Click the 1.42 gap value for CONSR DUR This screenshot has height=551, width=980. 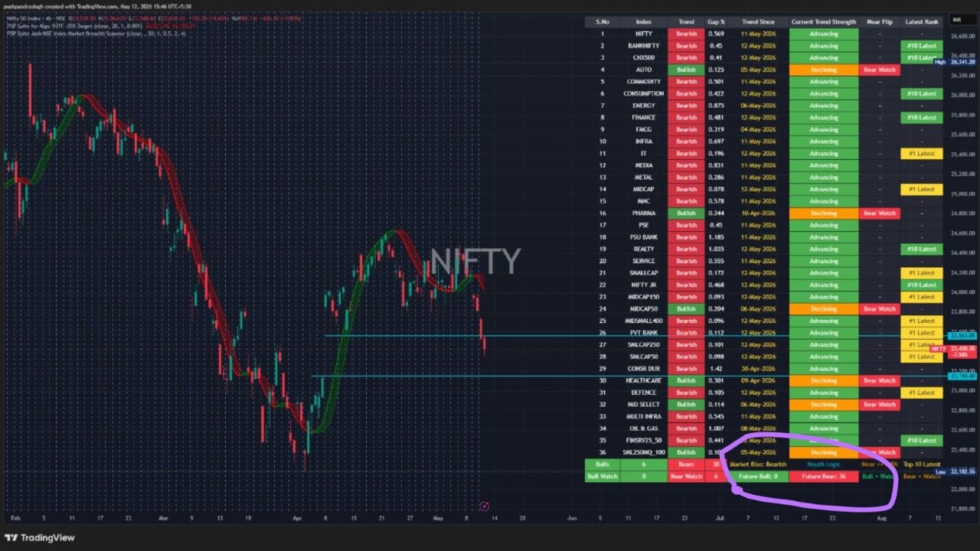716,369
